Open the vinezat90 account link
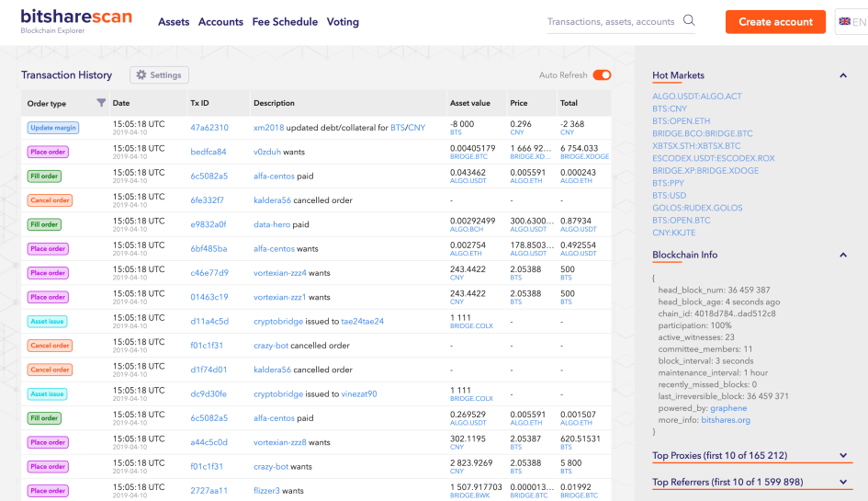This screenshot has height=501, width=868. coord(359,394)
